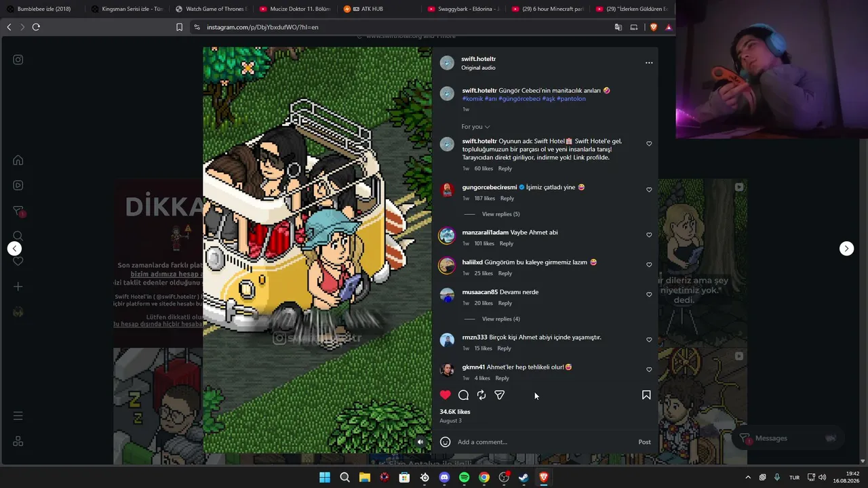Open the More hamburger menu in sidebar
Image resolution: width=868 pixels, height=488 pixels.
pos(18,415)
